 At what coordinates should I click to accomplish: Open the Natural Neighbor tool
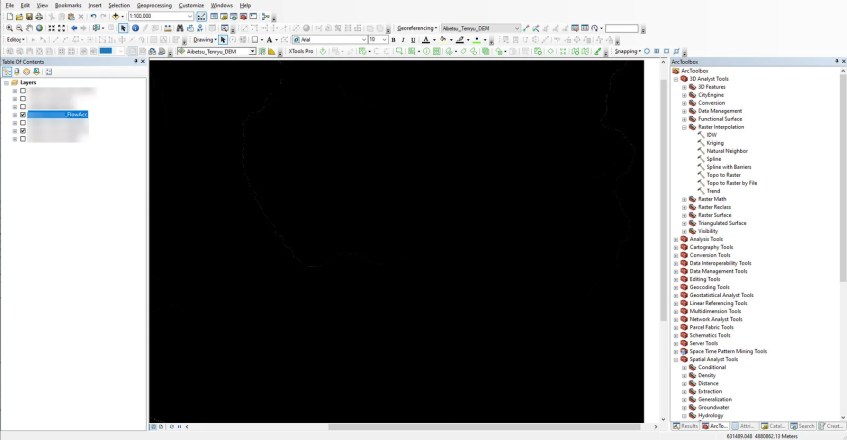tap(727, 151)
